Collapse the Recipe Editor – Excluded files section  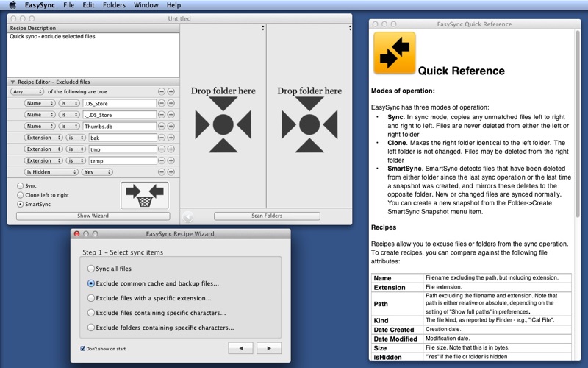(x=12, y=82)
